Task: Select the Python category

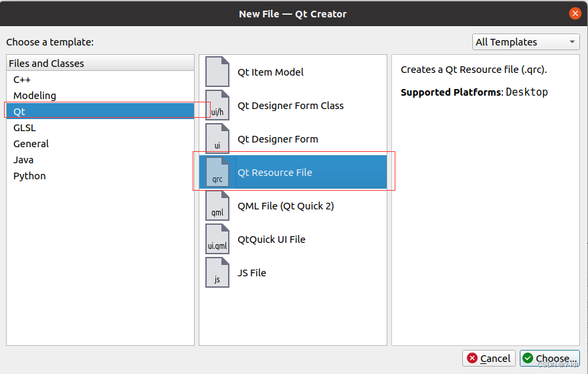Action: (x=100, y=176)
